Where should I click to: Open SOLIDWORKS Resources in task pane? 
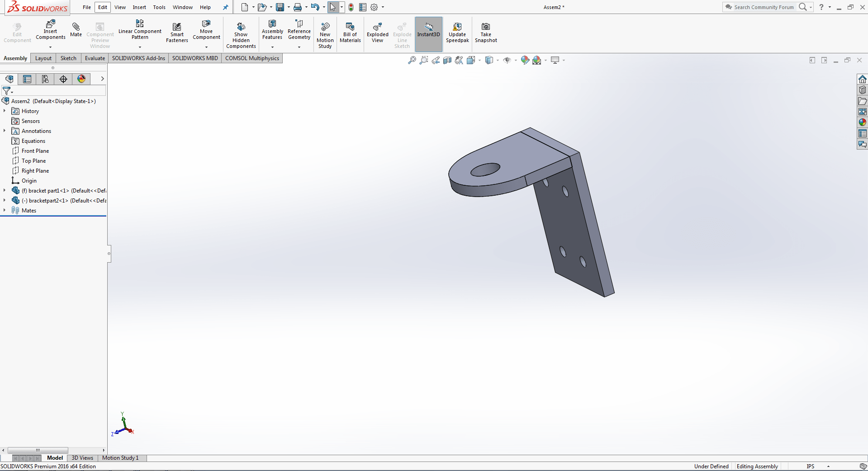863,79
